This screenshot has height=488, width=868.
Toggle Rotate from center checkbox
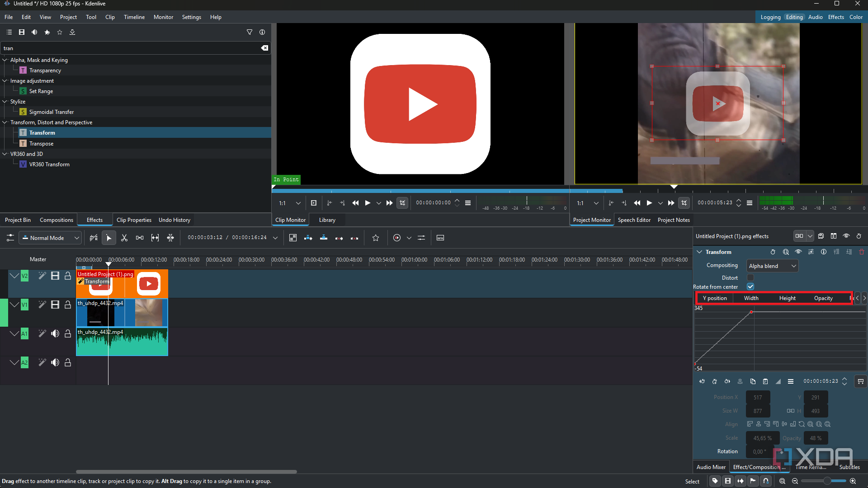pyautogui.click(x=750, y=286)
